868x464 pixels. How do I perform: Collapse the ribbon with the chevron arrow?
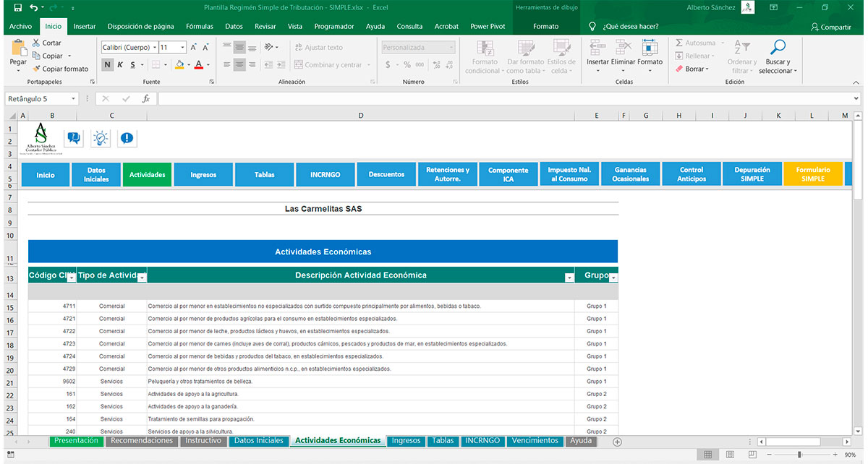pos(856,82)
